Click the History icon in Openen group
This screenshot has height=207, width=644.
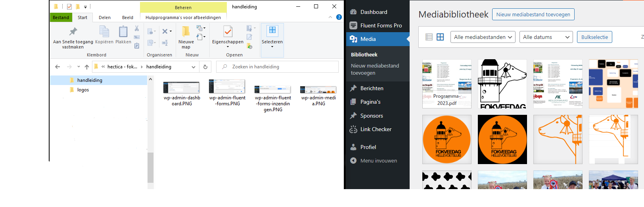pos(249,46)
